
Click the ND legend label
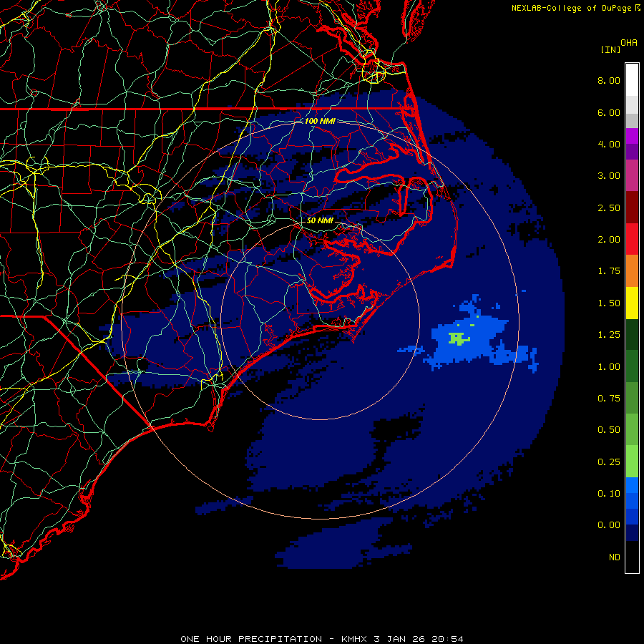pyautogui.click(x=615, y=557)
